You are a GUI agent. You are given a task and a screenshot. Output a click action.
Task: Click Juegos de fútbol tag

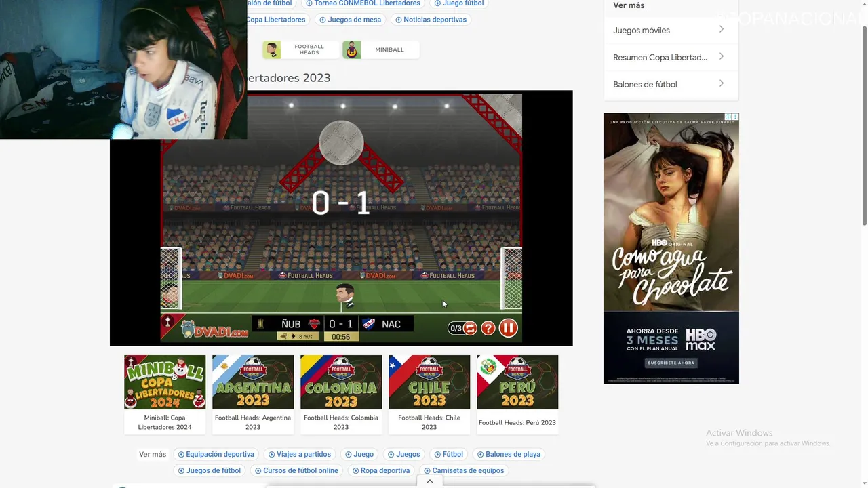[210, 470]
